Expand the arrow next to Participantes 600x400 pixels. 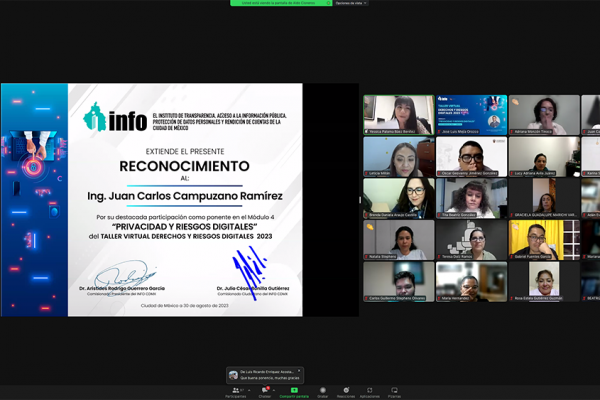point(249,390)
